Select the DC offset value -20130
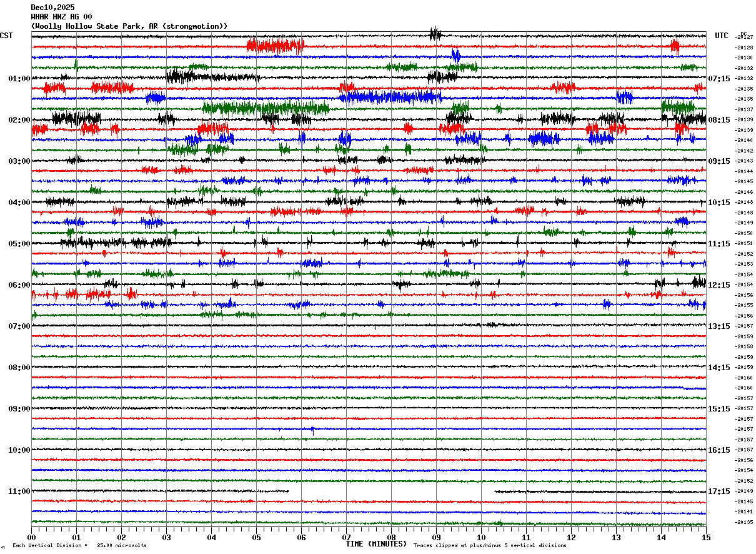The height and width of the screenshot is (554, 756). [x=744, y=58]
